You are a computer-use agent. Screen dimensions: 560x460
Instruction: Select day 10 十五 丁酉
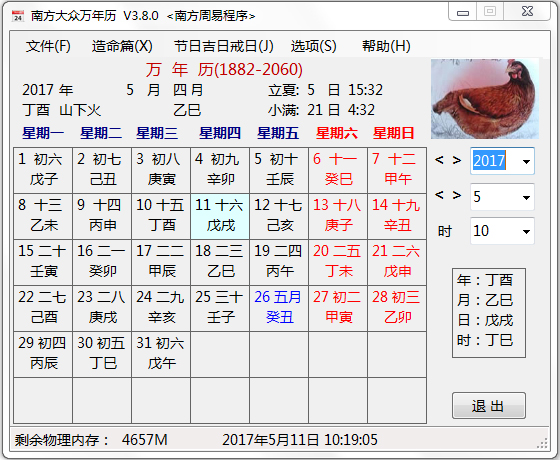coord(161,216)
